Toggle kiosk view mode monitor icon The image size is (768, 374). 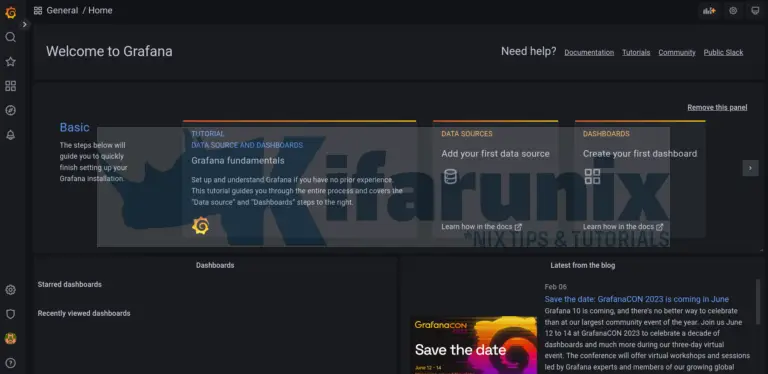click(755, 11)
